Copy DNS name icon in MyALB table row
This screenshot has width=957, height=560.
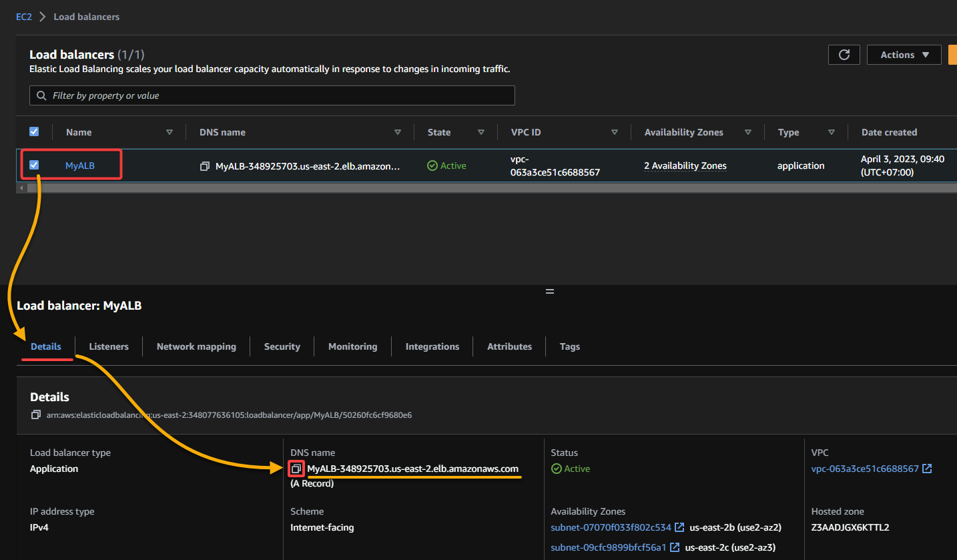point(205,166)
